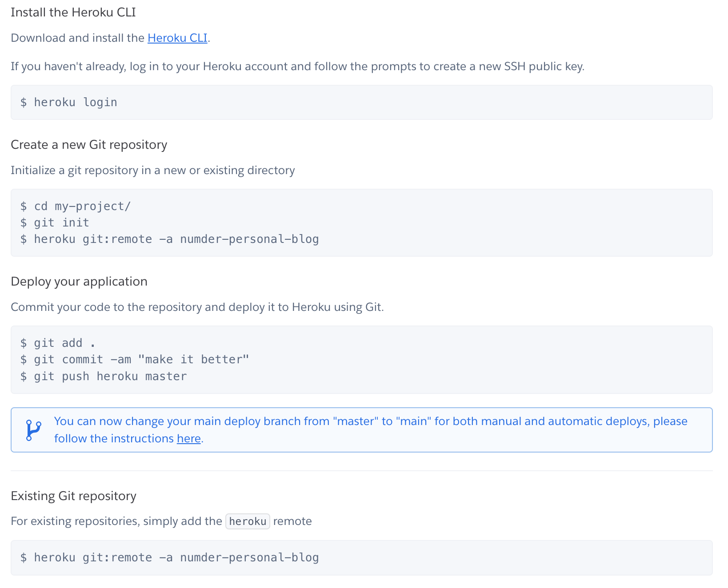Click the git branch icon in banner
728x588 pixels.
coord(34,430)
